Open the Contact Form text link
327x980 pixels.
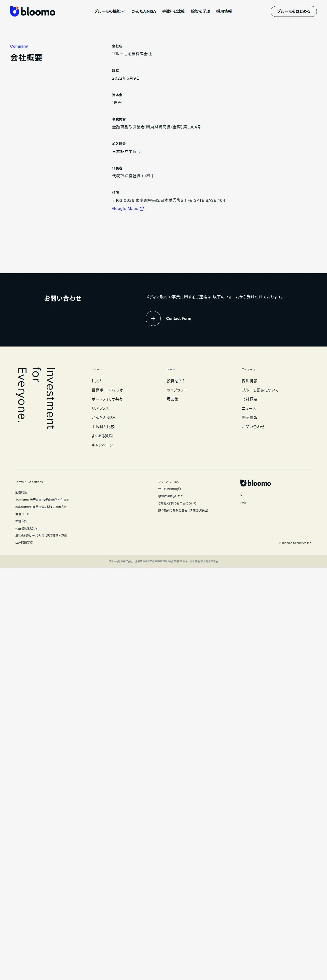179,319
